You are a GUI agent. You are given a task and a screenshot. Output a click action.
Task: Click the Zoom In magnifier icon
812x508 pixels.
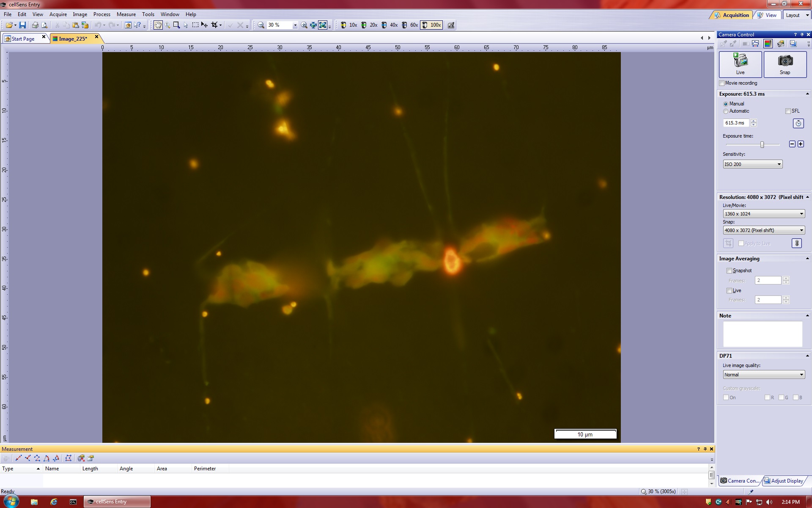(304, 25)
